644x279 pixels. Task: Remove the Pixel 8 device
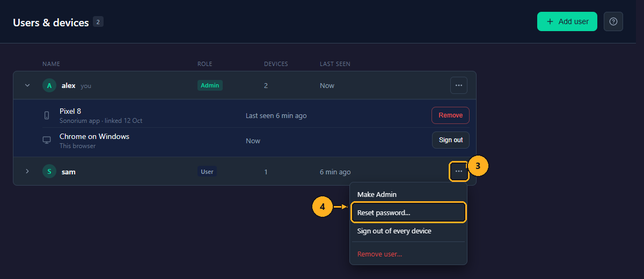click(451, 115)
